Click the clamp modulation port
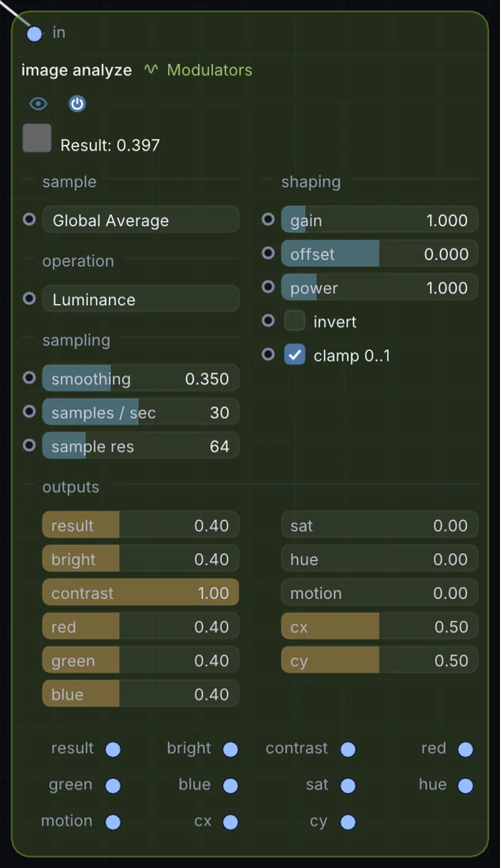500x868 pixels. click(268, 354)
